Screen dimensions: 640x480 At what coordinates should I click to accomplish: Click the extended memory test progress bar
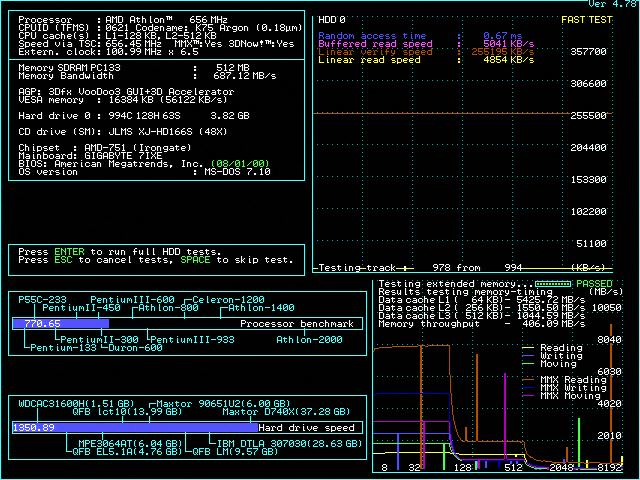pyautogui.click(x=553, y=284)
